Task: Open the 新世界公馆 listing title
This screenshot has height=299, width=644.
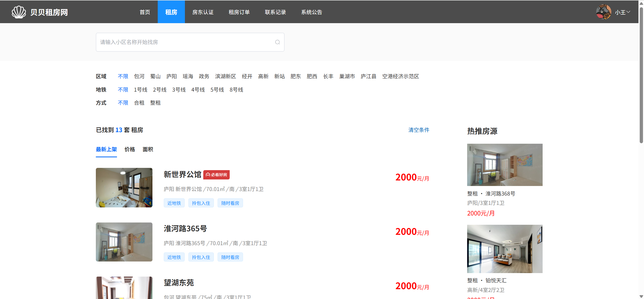Action: coord(182,174)
